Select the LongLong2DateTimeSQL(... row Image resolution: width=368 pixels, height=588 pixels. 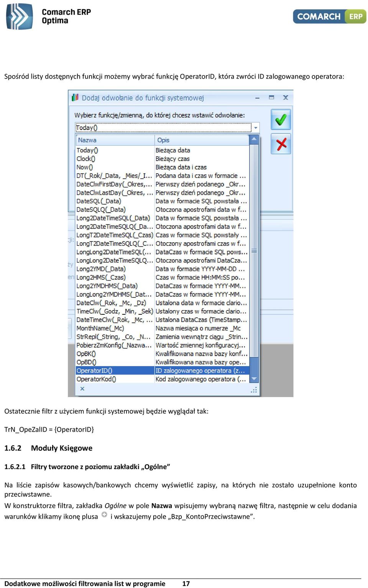163,252
